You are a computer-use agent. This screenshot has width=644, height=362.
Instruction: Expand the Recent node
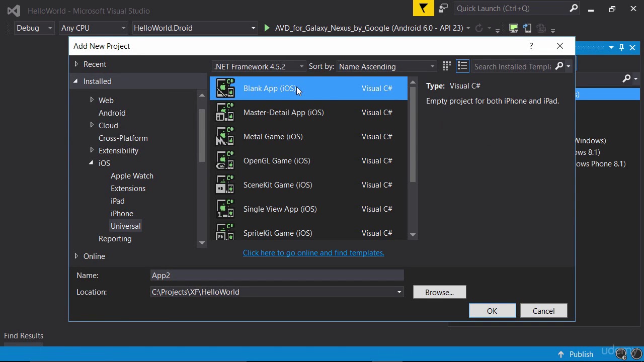(x=76, y=64)
